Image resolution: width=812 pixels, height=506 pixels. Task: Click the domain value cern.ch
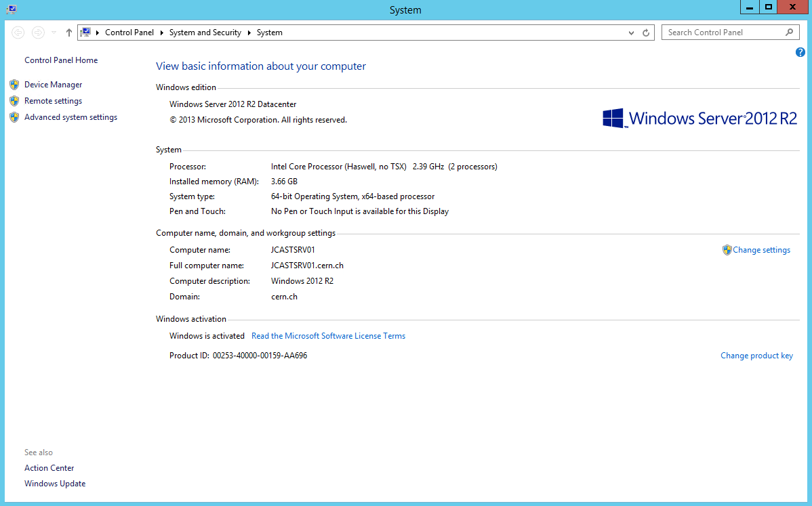pos(284,297)
